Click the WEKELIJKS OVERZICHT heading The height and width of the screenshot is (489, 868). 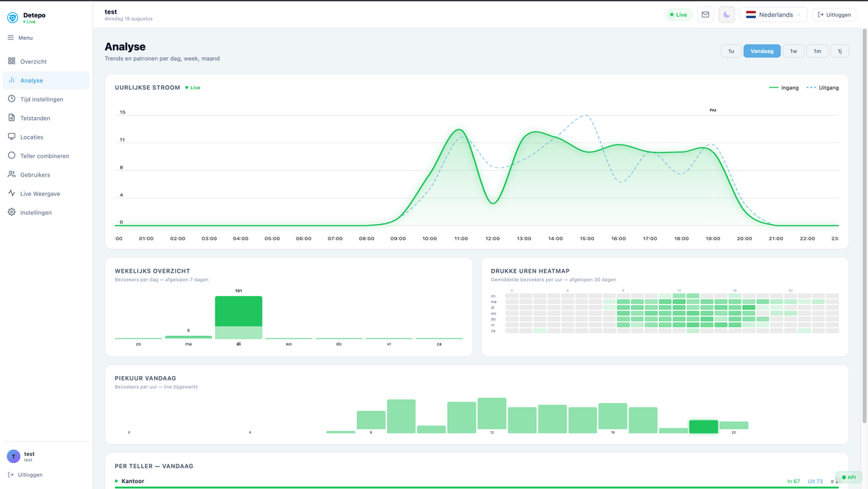(x=153, y=271)
